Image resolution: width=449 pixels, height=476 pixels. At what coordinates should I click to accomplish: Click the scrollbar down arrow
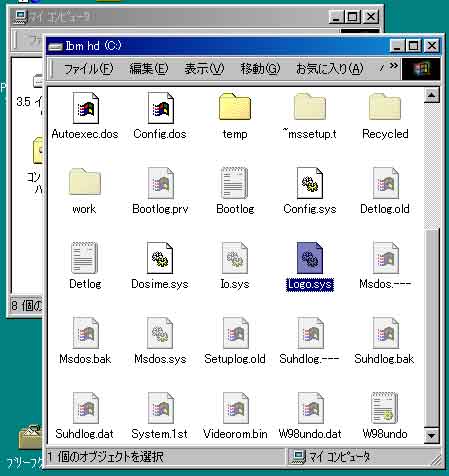pos(431,435)
